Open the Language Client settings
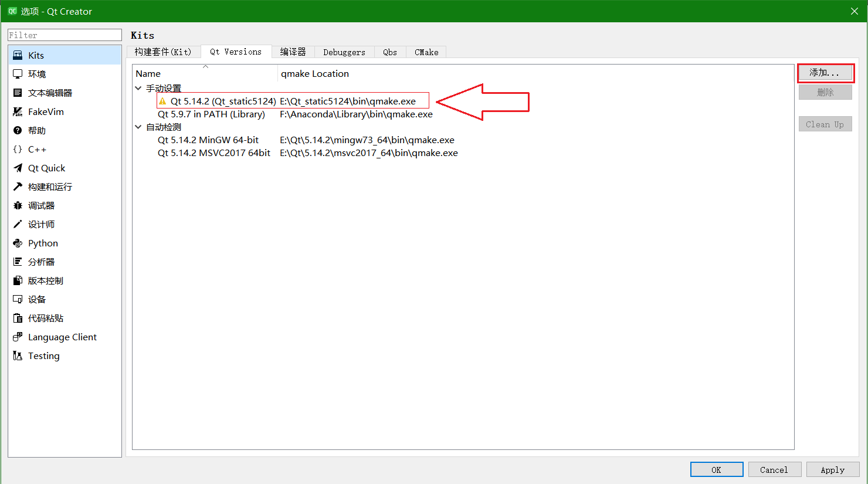 61,336
